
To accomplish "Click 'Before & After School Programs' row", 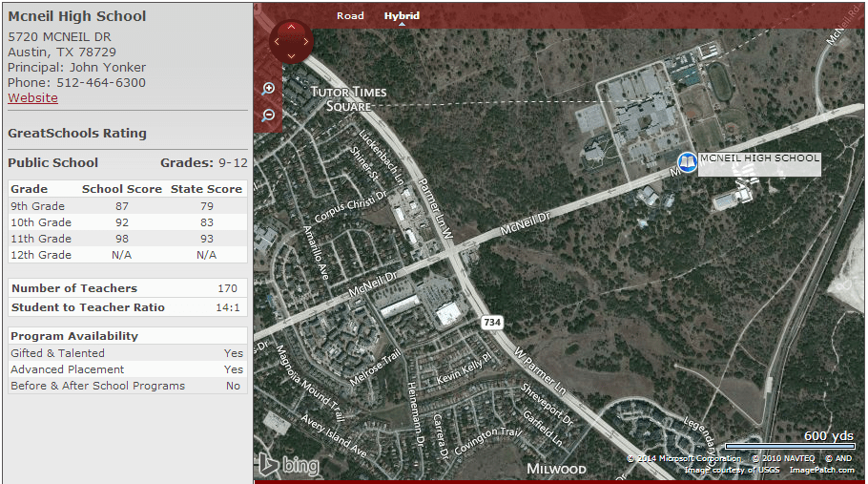I will pos(127,386).
